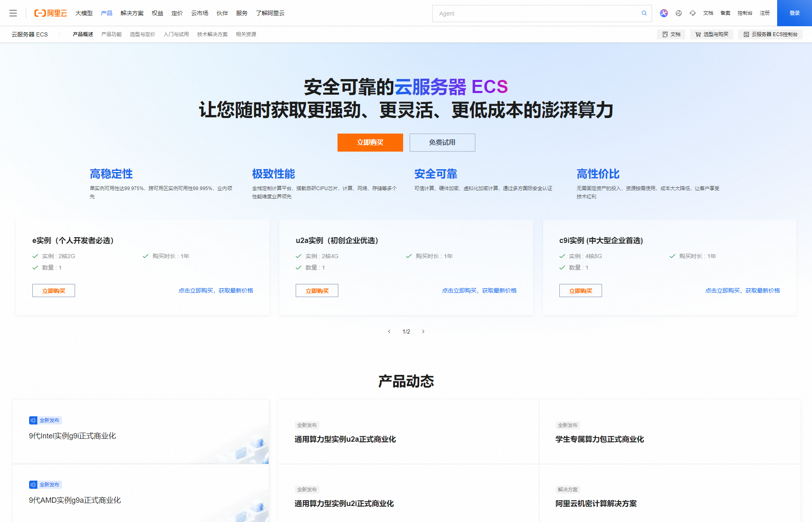This screenshot has width=812, height=522.
Task: Click the 免费试用 button
Action: click(x=442, y=143)
